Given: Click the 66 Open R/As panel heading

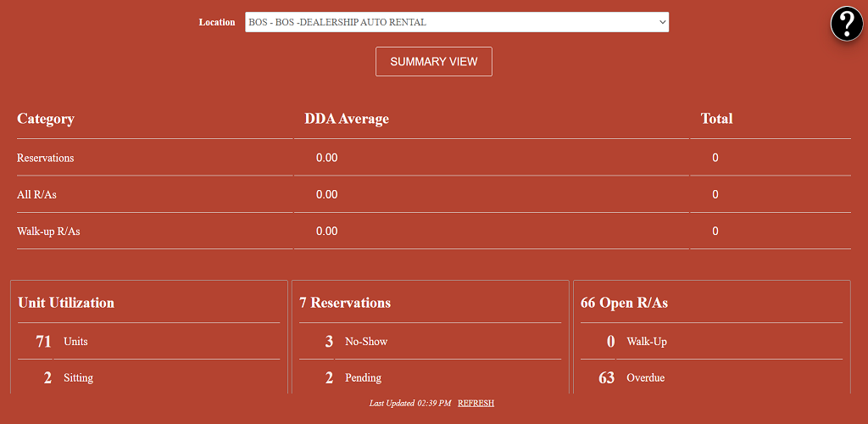Looking at the screenshot, I should click(x=624, y=303).
